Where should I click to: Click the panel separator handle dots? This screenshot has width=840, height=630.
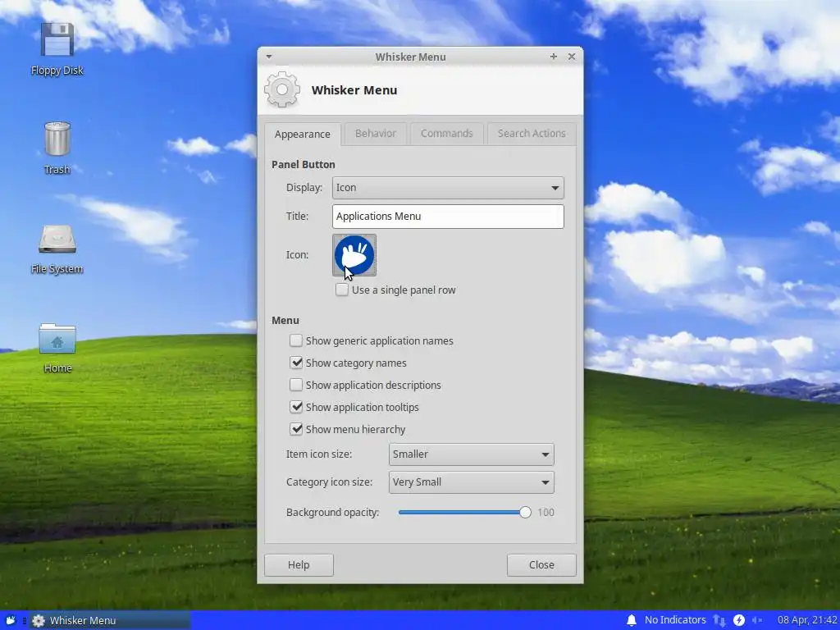(x=24, y=620)
